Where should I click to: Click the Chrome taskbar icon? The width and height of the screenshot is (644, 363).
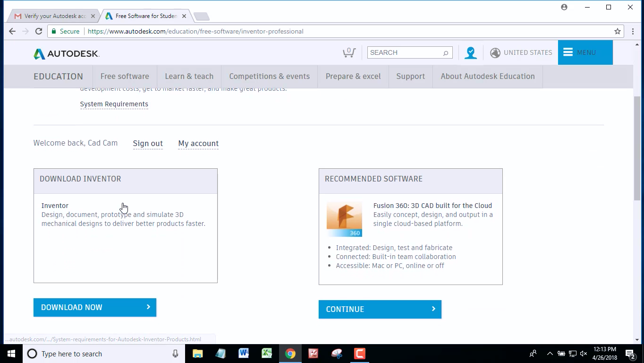290,354
